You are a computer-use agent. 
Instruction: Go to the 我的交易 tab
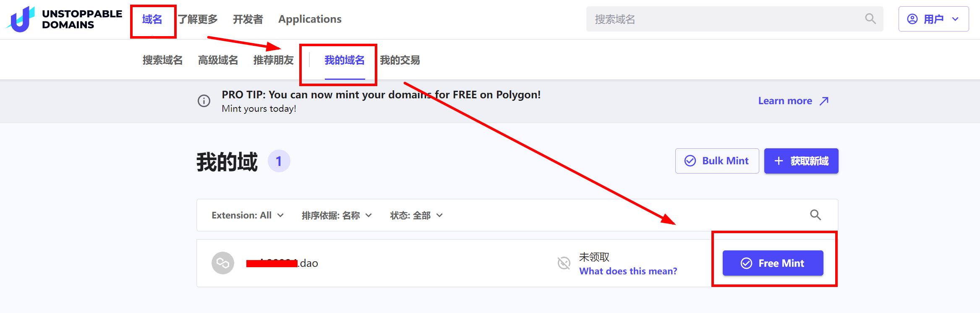click(x=400, y=60)
